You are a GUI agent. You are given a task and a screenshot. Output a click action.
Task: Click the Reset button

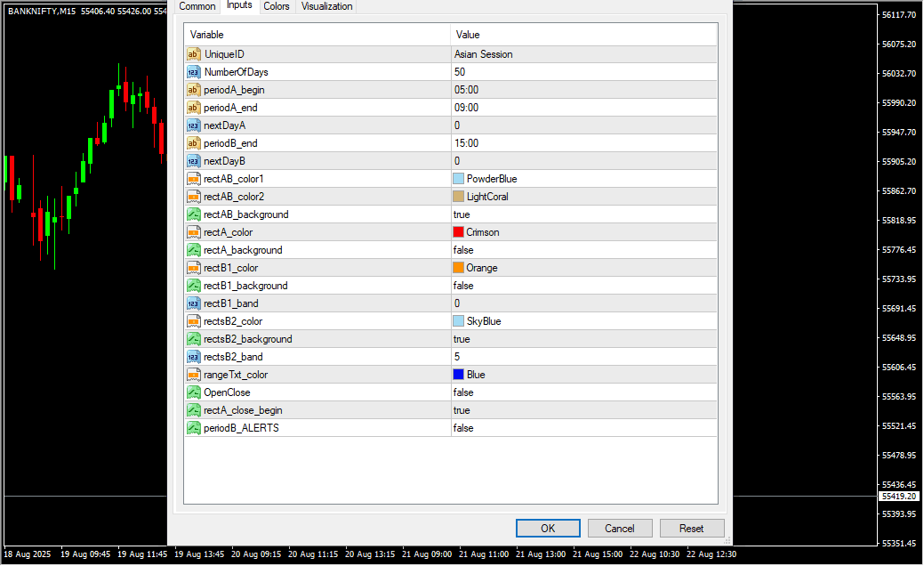tap(691, 528)
